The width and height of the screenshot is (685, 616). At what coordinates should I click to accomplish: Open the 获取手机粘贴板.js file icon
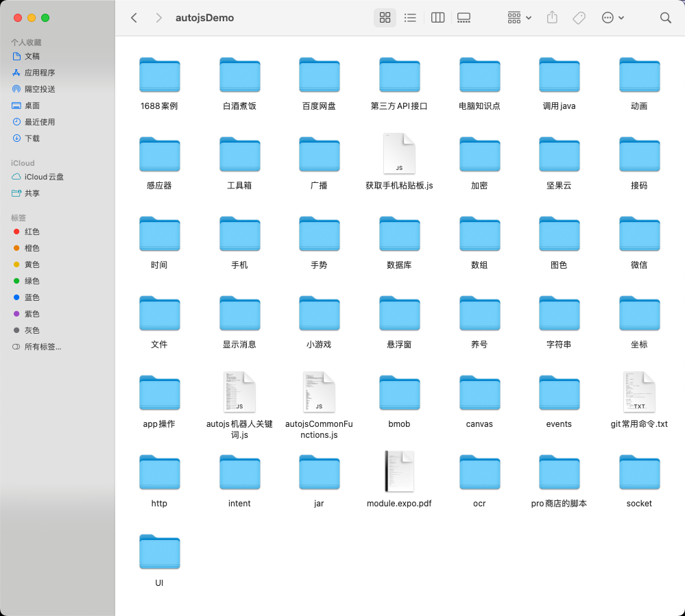(x=399, y=153)
